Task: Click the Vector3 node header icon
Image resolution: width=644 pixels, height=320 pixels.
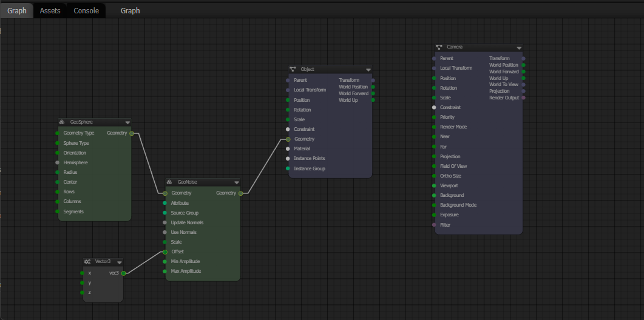Action: (87, 262)
